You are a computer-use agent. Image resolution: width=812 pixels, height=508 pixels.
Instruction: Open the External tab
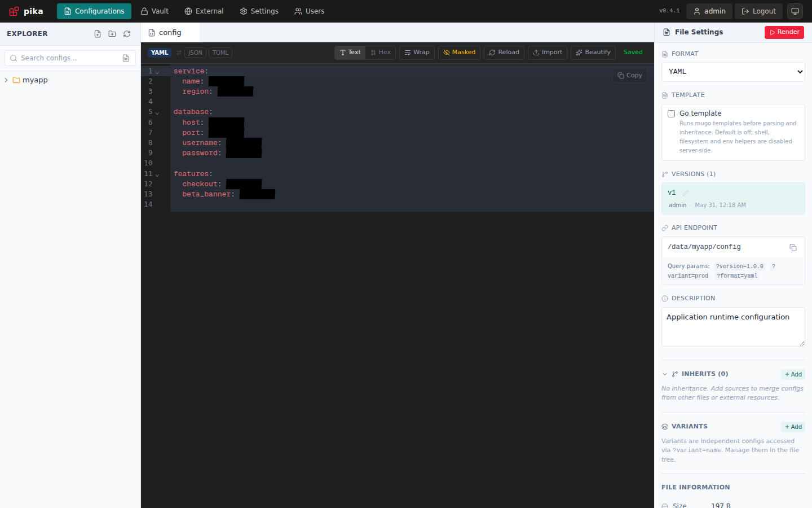coord(204,11)
